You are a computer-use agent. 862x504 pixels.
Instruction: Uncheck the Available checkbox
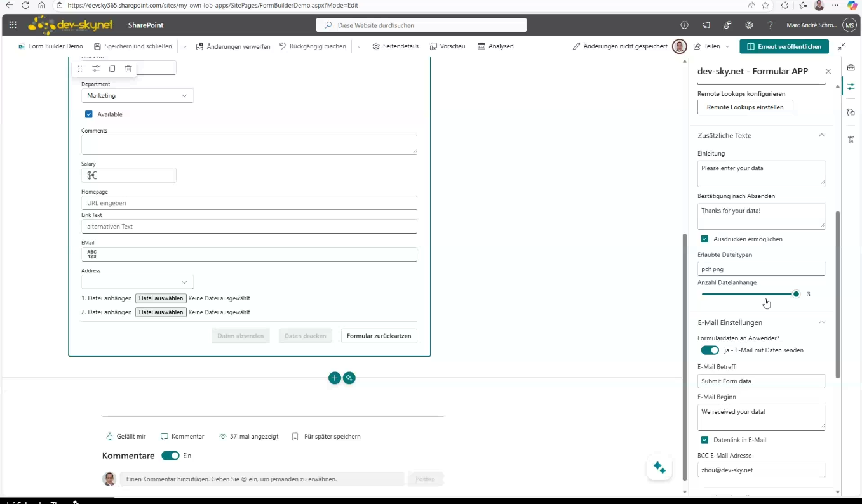pos(89,114)
